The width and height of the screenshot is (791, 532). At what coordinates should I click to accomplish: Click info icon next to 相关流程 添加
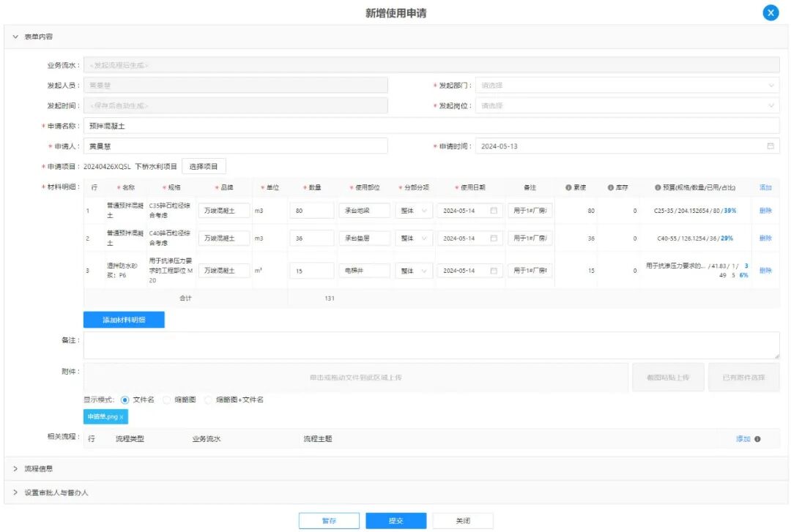coord(757,439)
